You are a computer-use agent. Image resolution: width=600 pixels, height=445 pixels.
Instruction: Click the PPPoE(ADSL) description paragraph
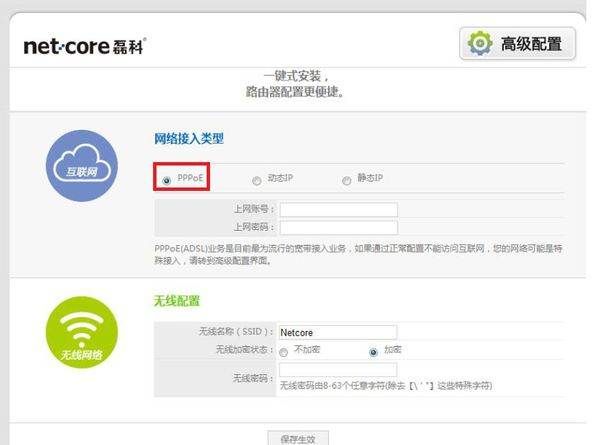350,251
